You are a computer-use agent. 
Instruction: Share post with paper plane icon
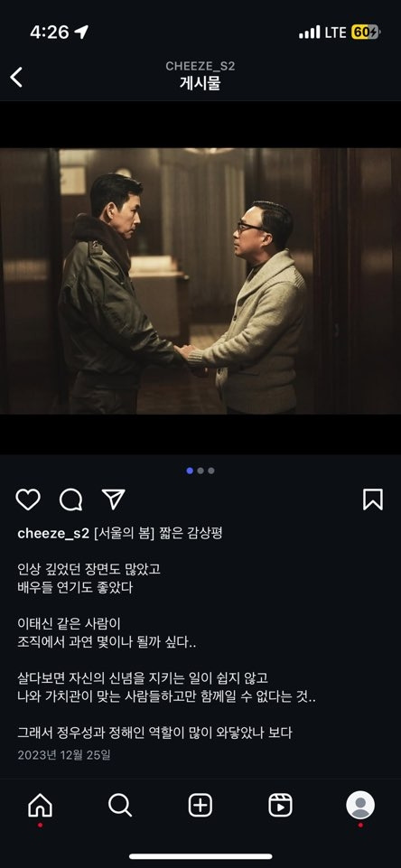click(x=114, y=499)
